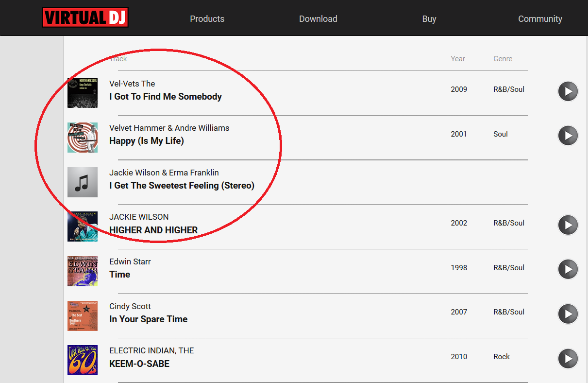Click R&B/Soul genre for Edwin Starr
This screenshot has width=588, height=383.
tap(509, 268)
